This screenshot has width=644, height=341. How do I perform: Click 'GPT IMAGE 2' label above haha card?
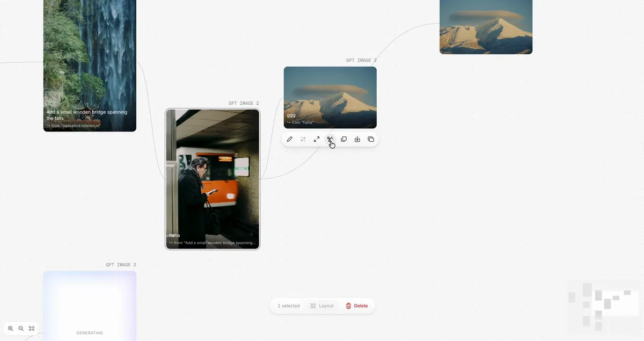(x=244, y=104)
